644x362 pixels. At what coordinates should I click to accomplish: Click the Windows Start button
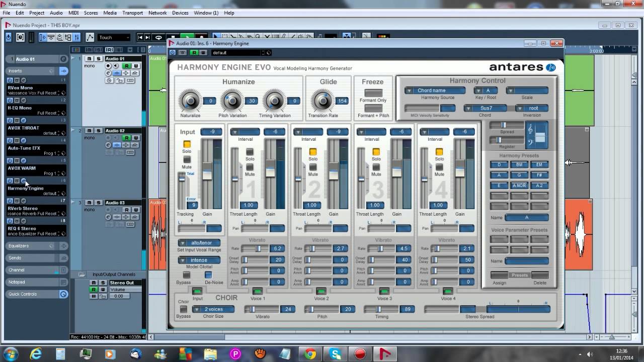[x=11, y=354]
